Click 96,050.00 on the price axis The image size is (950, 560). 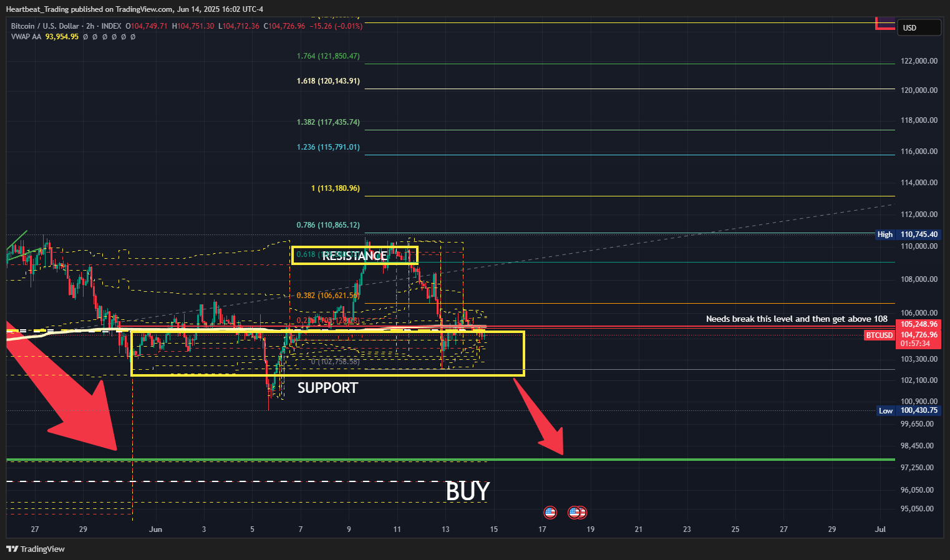[x=917, y=490]
